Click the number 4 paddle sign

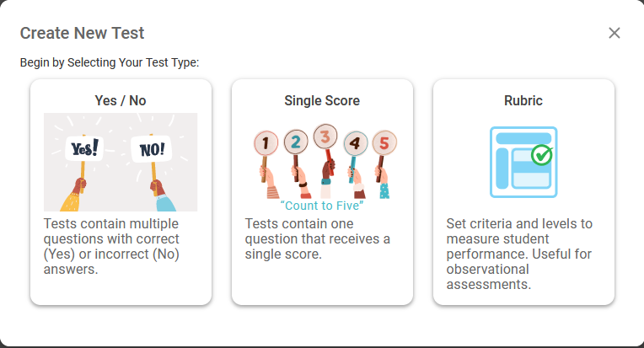(x=355, y=143)
